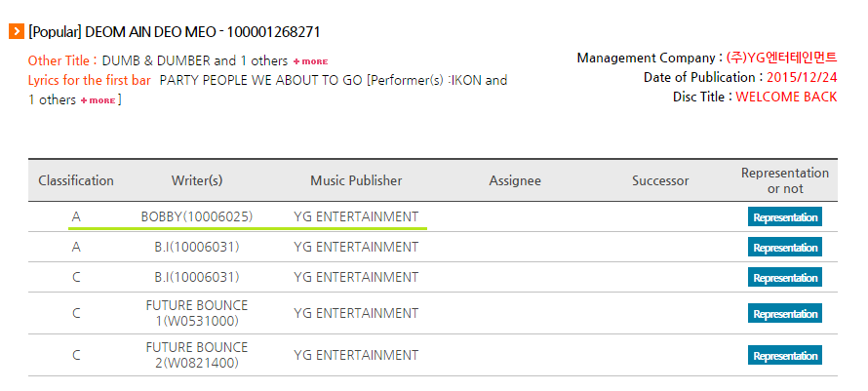Click Representation button for FUTURE BOUNCE 1
The height and width of the screenshot is (391, 868).
784,313
